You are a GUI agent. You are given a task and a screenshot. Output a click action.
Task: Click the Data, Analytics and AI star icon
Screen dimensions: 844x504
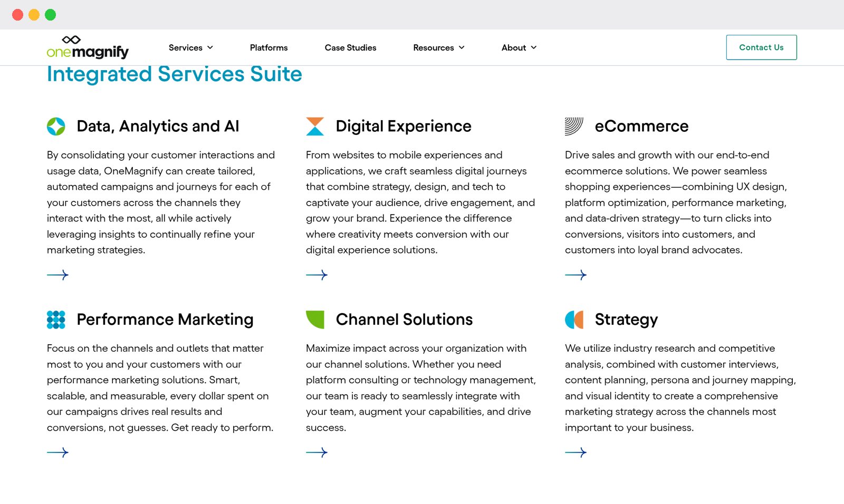pyautogui.click(x=56, y=127)
